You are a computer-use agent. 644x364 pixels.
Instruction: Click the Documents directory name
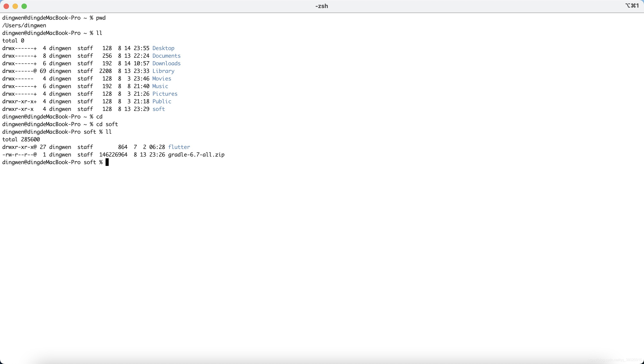click(167, 56)
